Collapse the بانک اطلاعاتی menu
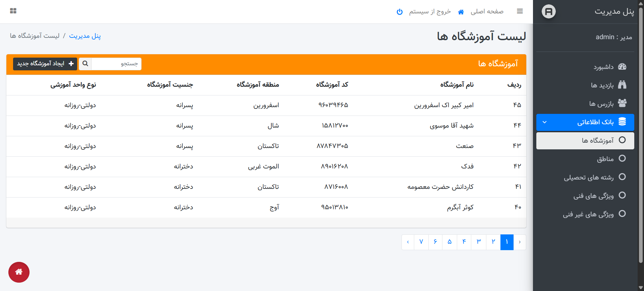Viewport: 644px width, 291px height. [x=545, y=122]
